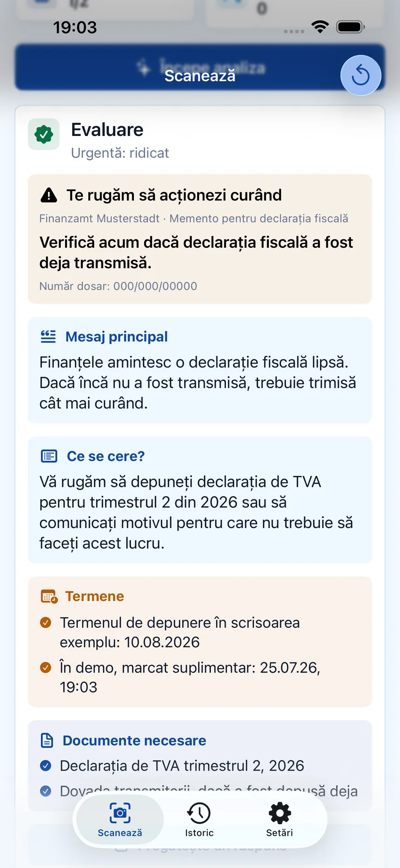Toggle the checkmark for deadline 10.08.2026
400x868 pixels.
pyautogui.click(x=46, y=623)
